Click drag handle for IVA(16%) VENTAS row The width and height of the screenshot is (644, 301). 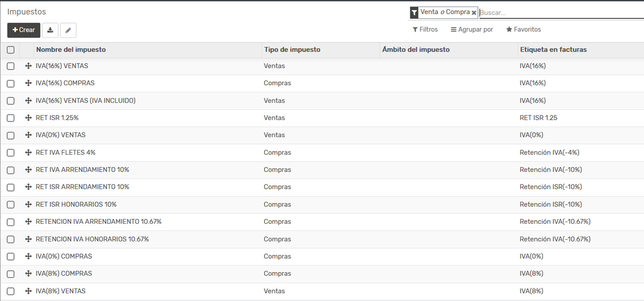click(28, 66)
